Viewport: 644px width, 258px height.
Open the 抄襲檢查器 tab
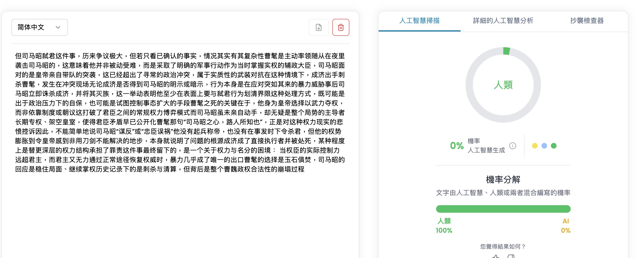tap(587, 21)
